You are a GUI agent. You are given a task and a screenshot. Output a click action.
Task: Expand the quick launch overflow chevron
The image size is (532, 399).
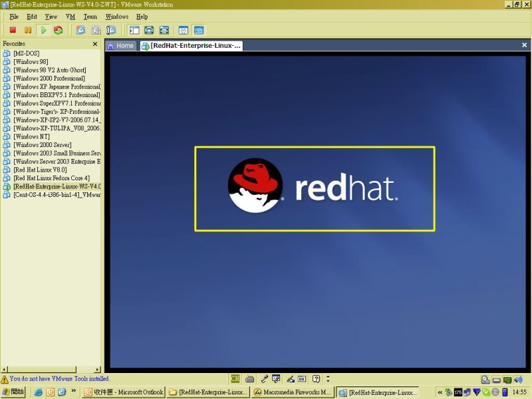74,391
